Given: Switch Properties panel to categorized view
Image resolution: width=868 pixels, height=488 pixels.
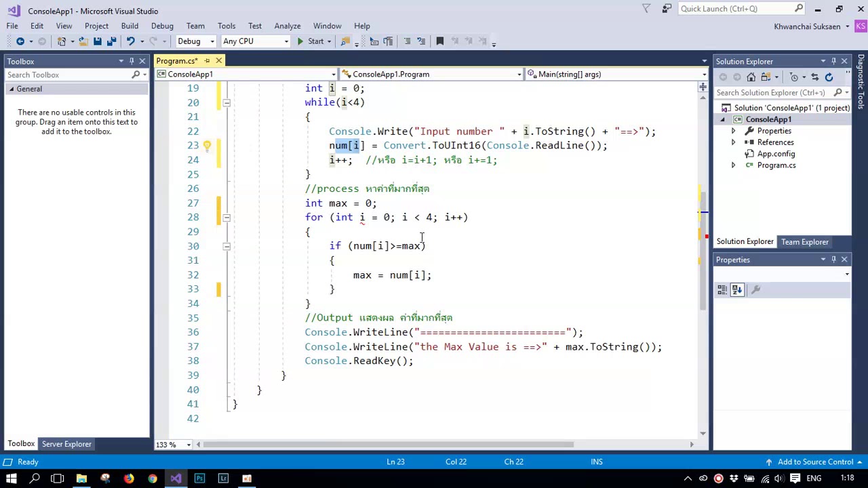Looking at the screenshot, I should [722, 289].
